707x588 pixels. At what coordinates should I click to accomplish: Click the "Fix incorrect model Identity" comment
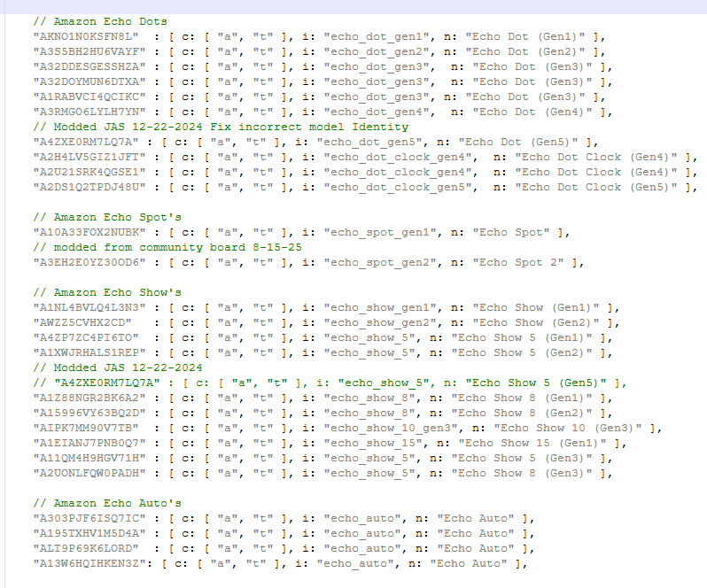(309, 127)
